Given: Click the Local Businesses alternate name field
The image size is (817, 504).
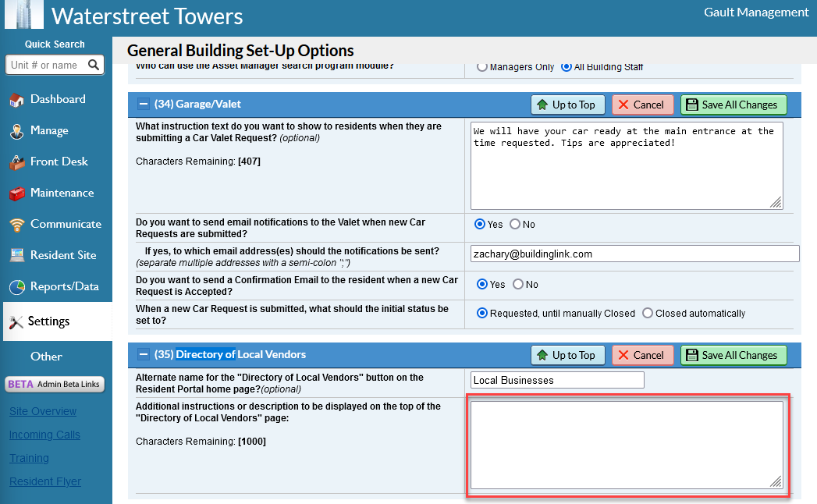Looking at the screenshot, I should pyautogui.click(x=557, y=380).
